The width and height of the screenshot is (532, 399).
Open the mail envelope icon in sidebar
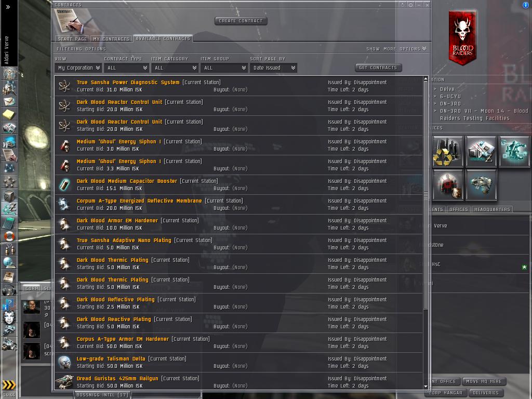coord(9,101)
